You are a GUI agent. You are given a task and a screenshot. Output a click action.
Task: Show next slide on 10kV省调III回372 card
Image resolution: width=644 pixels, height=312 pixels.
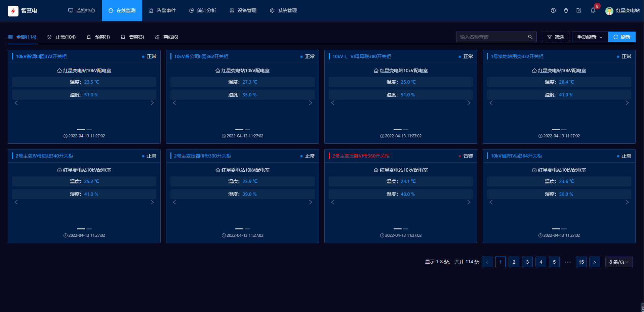(x=152, y=103)
